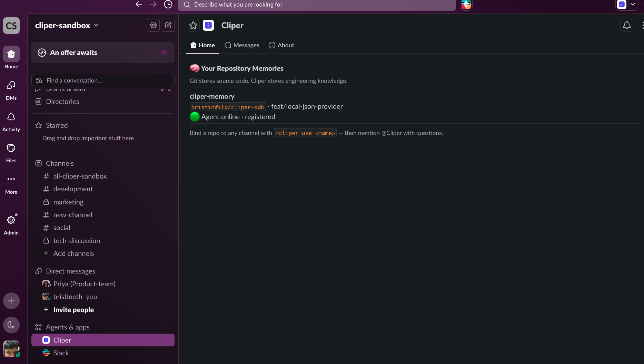The image size is (644, 364).
Task: Expand the cliper-sandbox workspace menu
Action: pos(67,26)
